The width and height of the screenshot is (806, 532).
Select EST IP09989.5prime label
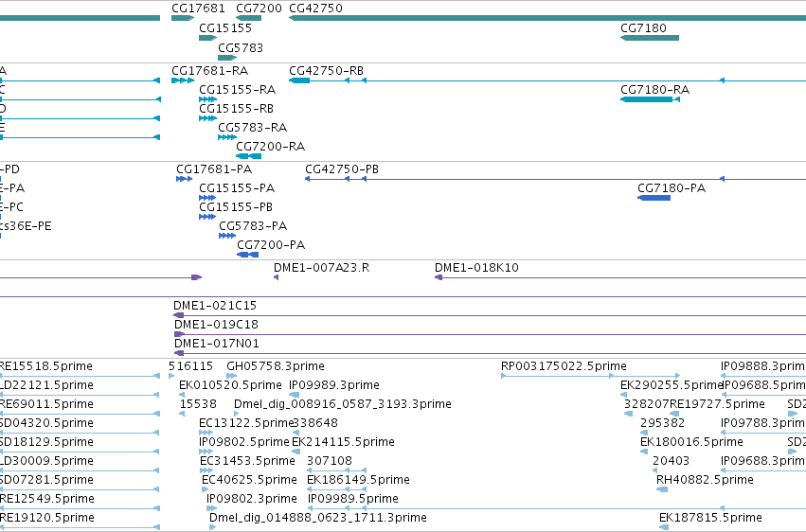353,500
